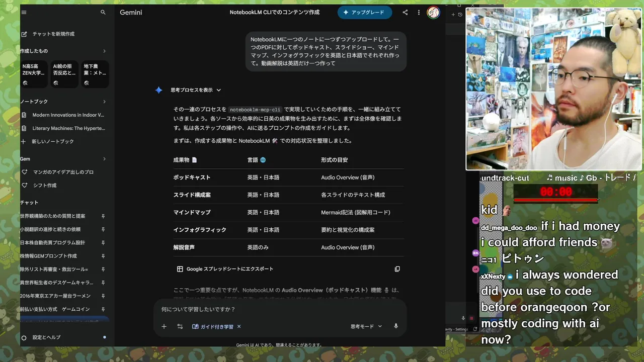Click the plus icon for 新しいノートブック

pyautogui.click(x=23, y=141)
